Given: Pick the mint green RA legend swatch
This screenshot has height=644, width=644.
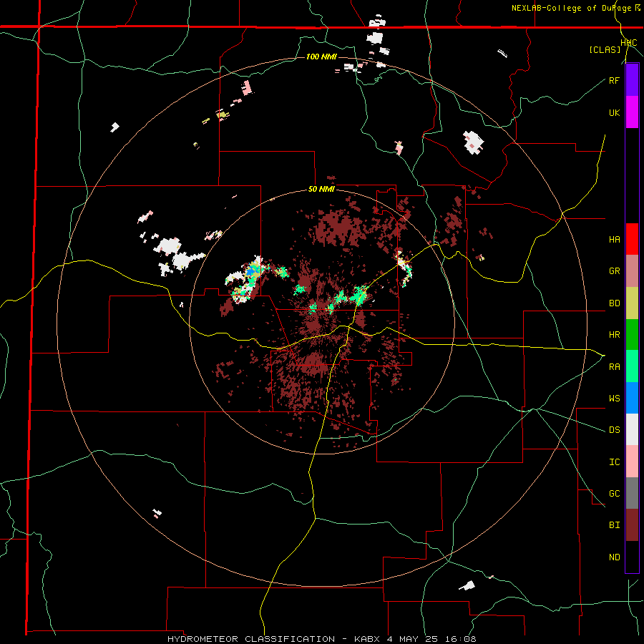Looking at the screenshot, I should tap(632, 366).
